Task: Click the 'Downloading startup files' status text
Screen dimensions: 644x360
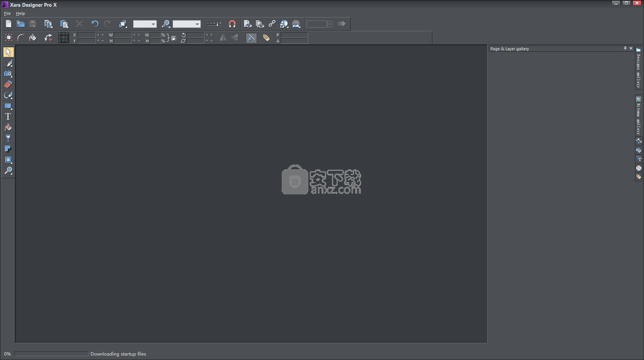Action: [118, 354]
